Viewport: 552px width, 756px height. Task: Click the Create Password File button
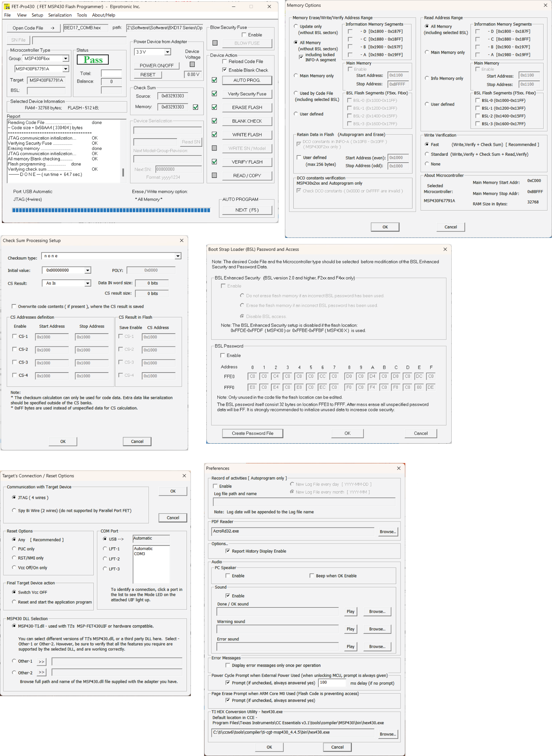(253, 433)
